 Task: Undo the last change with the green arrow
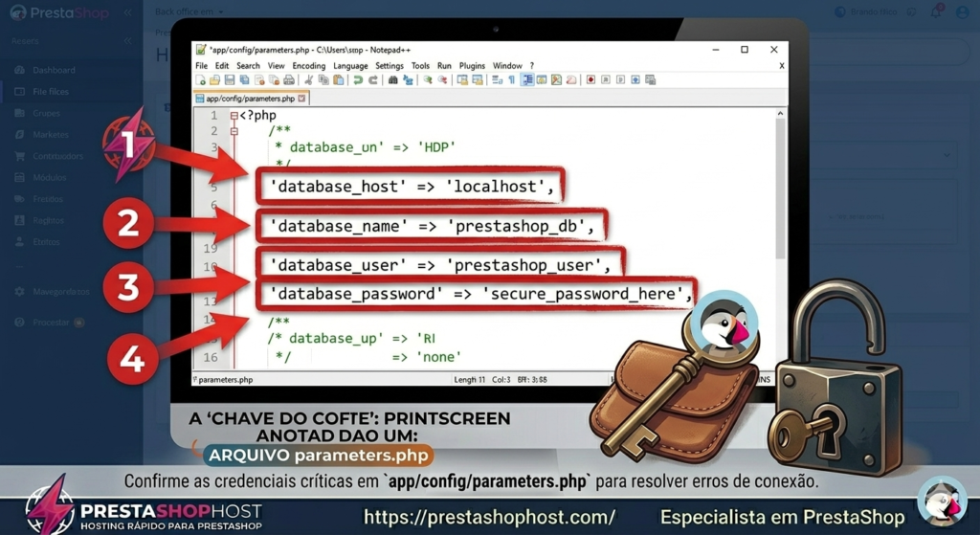[358, 80]
